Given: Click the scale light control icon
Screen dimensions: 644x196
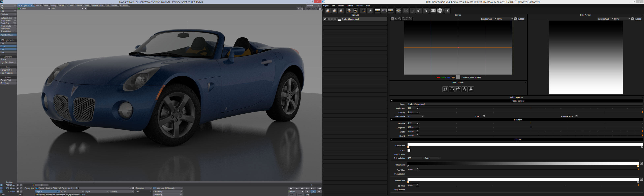Looking at the screenshot, I should (445, 89).
